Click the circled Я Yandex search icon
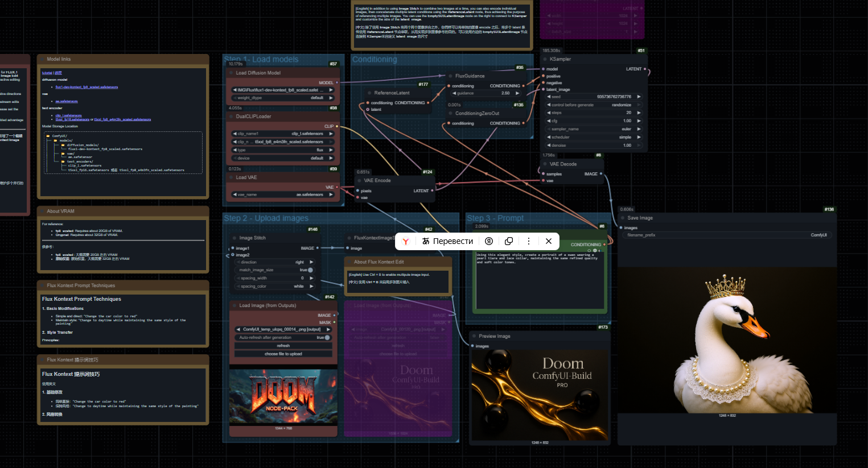This screenshot has height=468, width=868. pyautogui.click(x=489, y=241)
